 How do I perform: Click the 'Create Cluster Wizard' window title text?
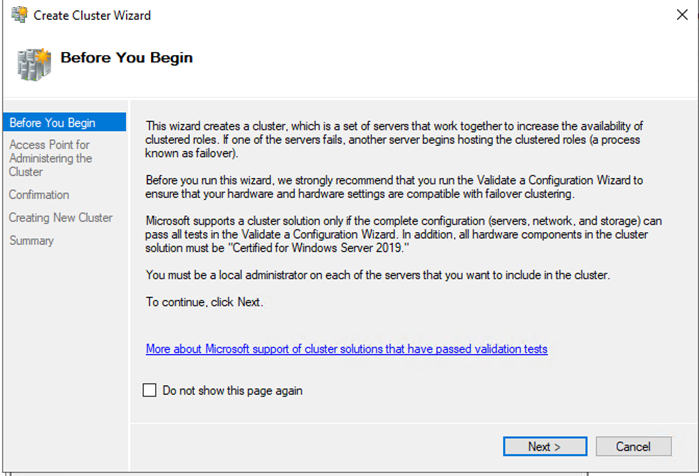pyautogui.click(x=92, y=16)
